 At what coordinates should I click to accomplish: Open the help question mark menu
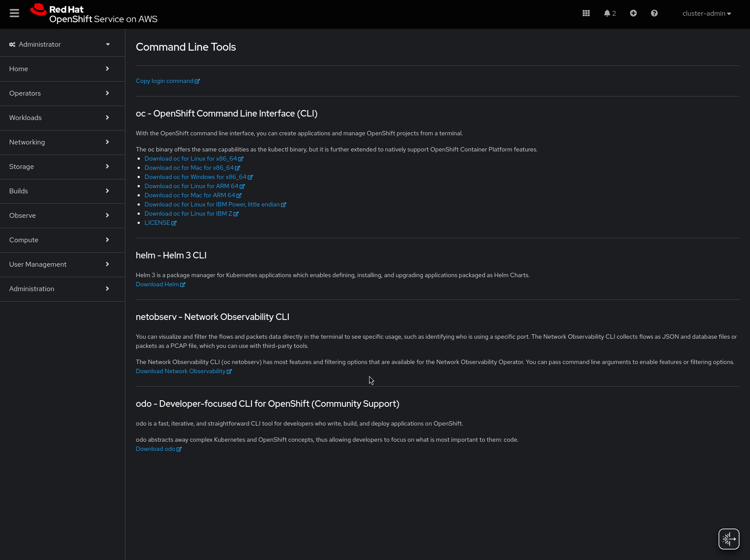654,14
